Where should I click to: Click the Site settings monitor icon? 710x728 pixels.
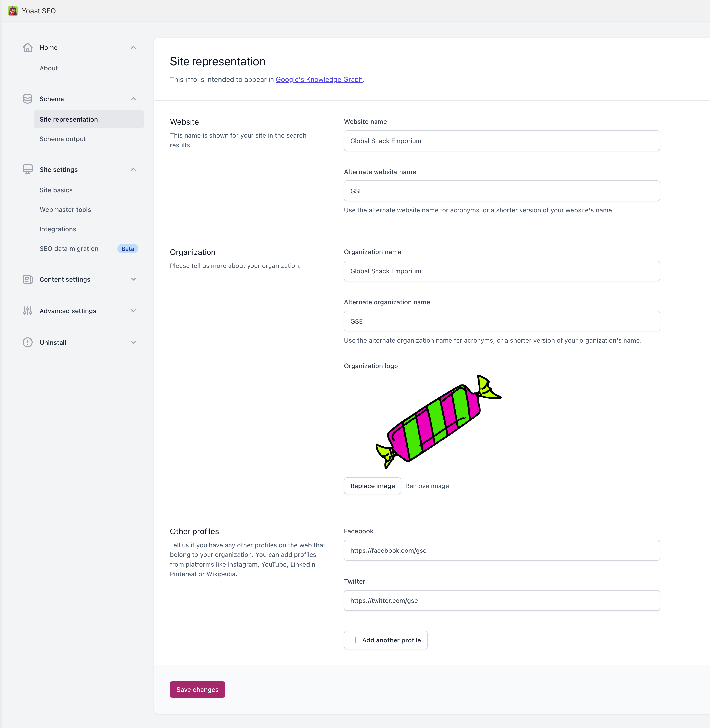[x=28, y=169]
